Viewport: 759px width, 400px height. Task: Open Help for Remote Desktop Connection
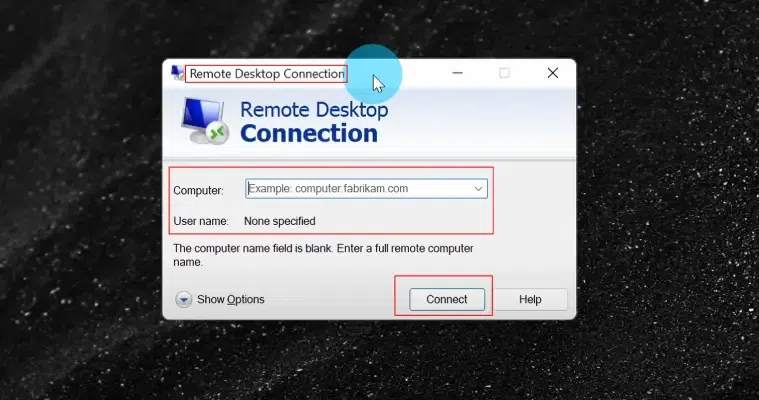pos(530,299)
